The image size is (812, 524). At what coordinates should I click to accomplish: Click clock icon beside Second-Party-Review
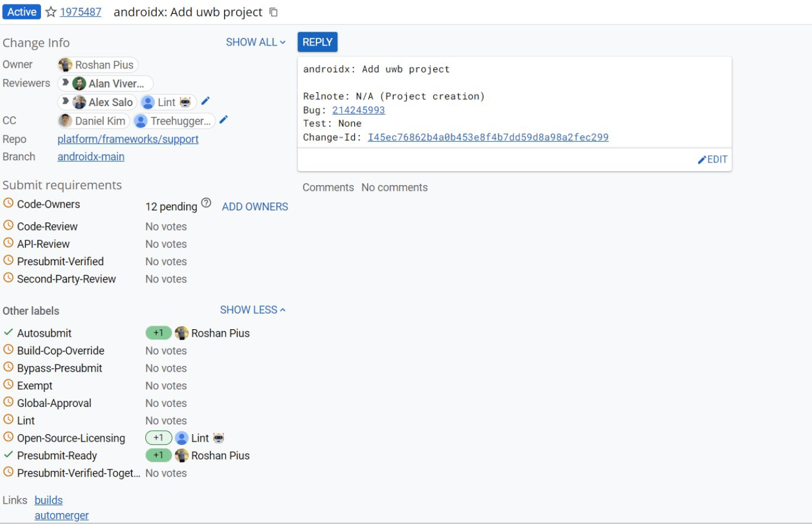pos(8,278)
